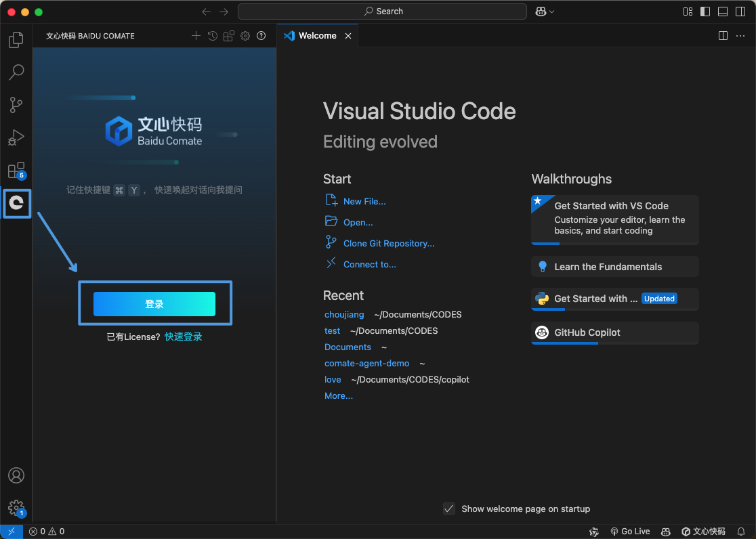The width and height of the screenshot is (756, 539).
Task: Click New File... under Start
Action: (364, 202)
